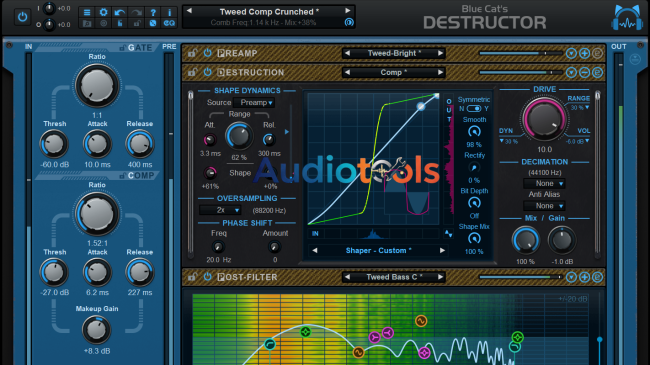Click the PREAMP section lock icon
Image resolution: width=650 pixels, height=365 pixels.
point(192,53)
